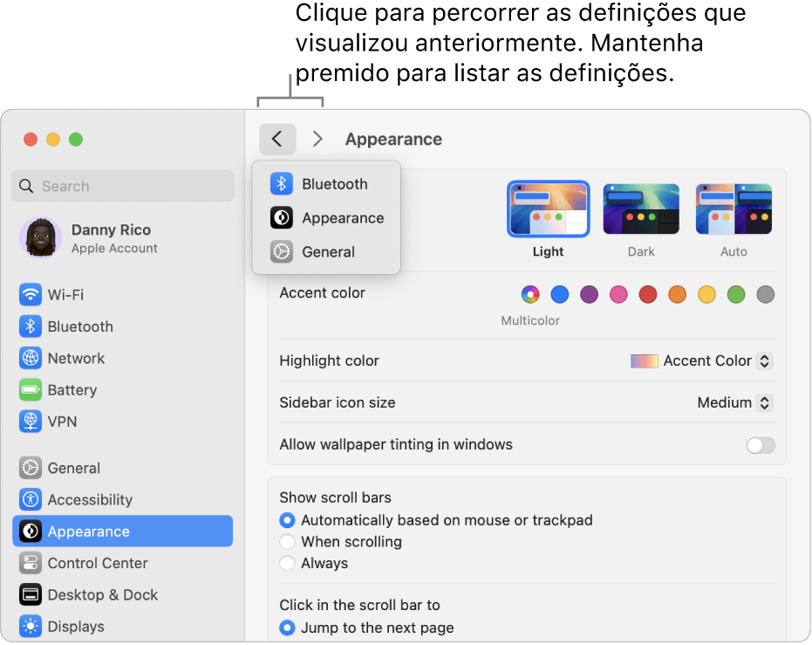Click the sidebar General gear icon
This screenshot has width=812, height=645.
tap(31, 468)
